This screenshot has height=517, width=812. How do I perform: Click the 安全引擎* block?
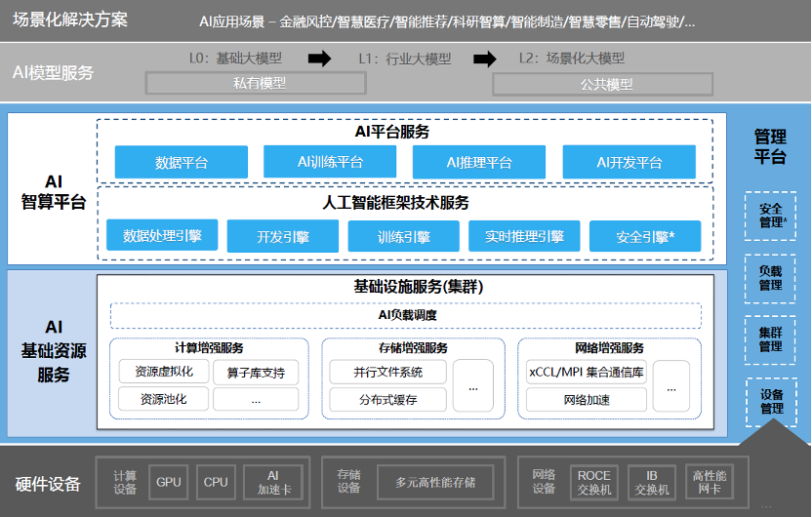click(x=645, y=236)
